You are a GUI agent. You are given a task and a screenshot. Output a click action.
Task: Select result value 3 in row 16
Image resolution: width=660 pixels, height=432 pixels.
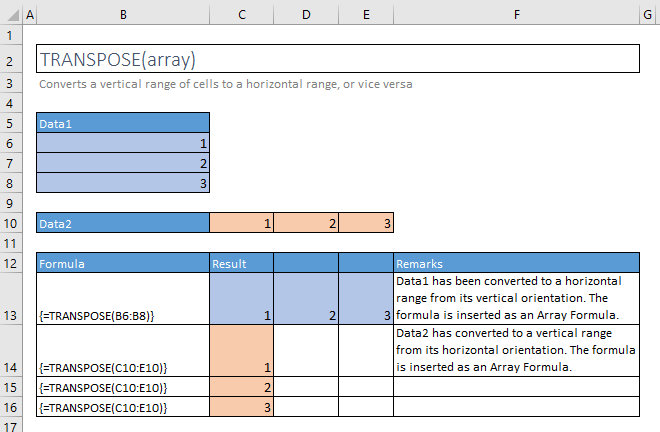tap(242, 407)
